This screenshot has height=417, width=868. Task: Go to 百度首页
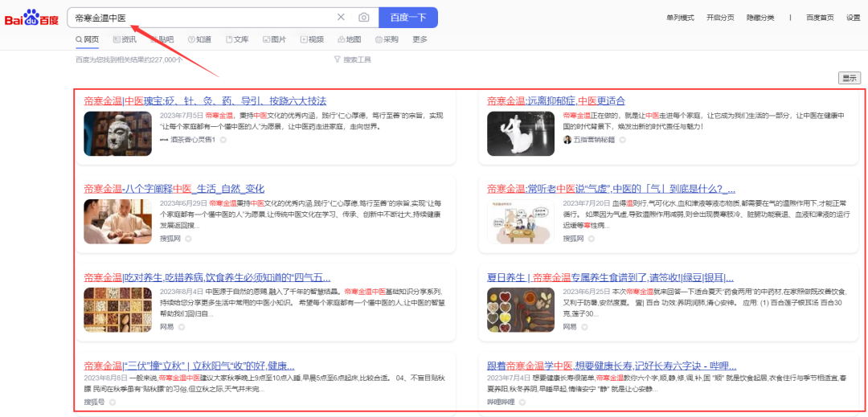pos(820,18)
